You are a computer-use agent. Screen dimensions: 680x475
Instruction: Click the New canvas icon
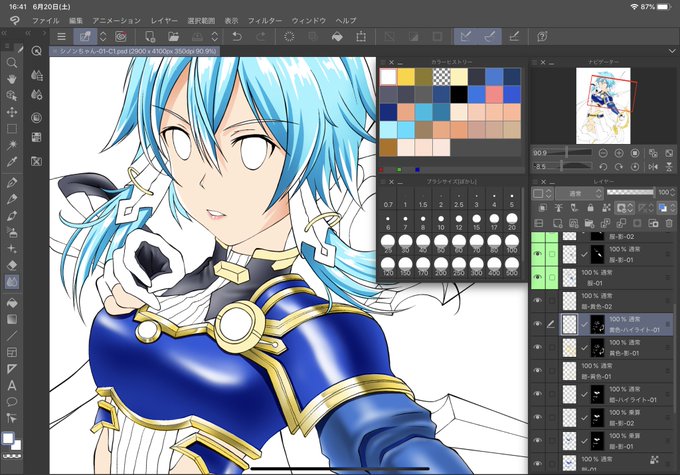(x=150, y=37)
